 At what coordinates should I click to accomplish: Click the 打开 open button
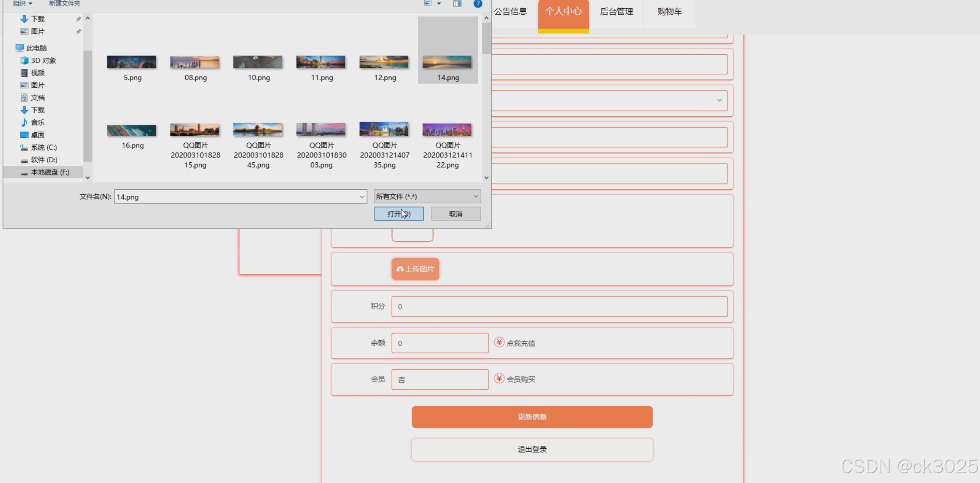pos(399,214)
